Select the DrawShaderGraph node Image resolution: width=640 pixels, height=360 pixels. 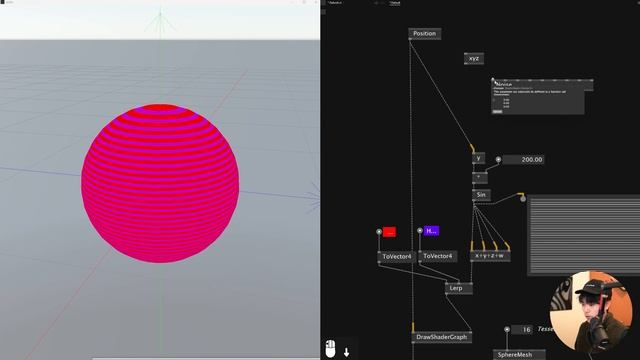[x=442, y=337]
